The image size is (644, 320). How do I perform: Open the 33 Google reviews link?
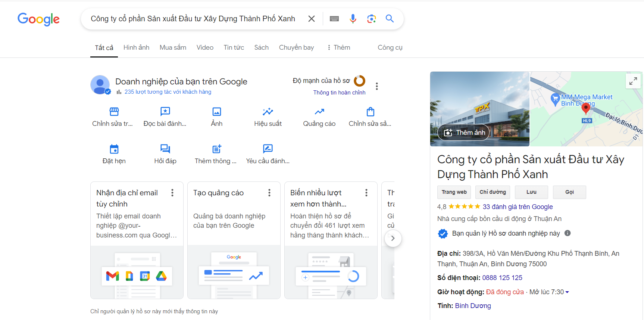click(518, 207)
